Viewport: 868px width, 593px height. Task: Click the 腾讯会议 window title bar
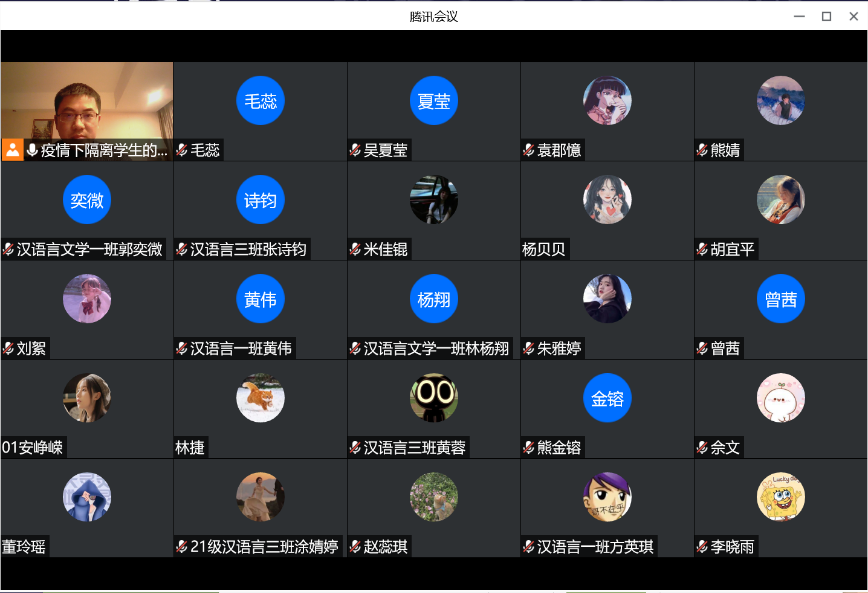pos(434,16)
